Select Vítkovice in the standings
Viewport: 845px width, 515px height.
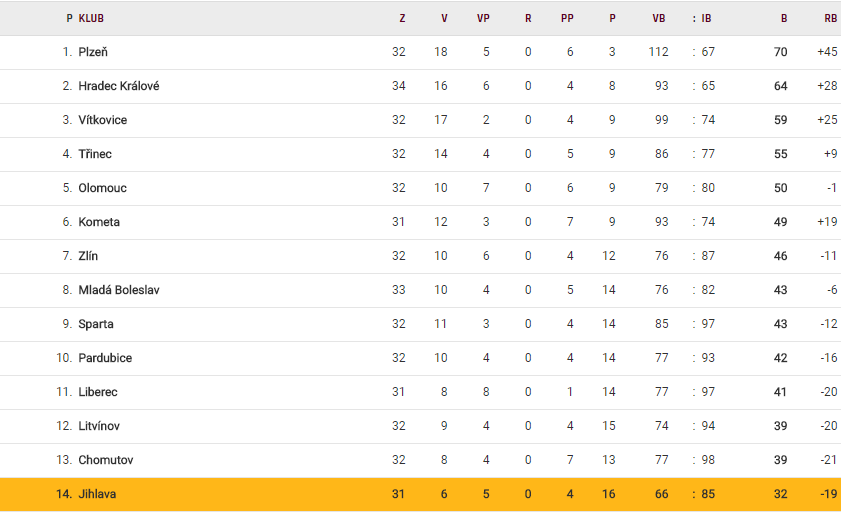click(x=102, y=120)
